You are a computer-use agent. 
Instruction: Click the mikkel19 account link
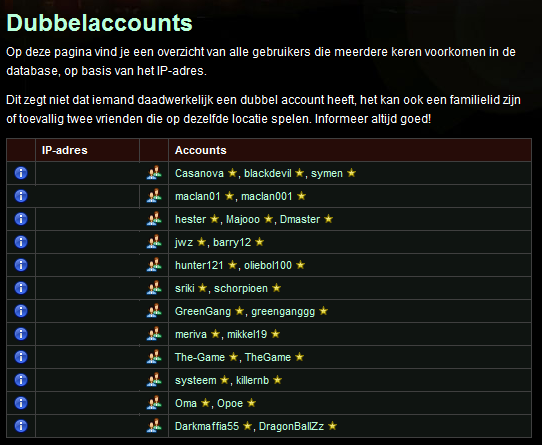[247, 334]
